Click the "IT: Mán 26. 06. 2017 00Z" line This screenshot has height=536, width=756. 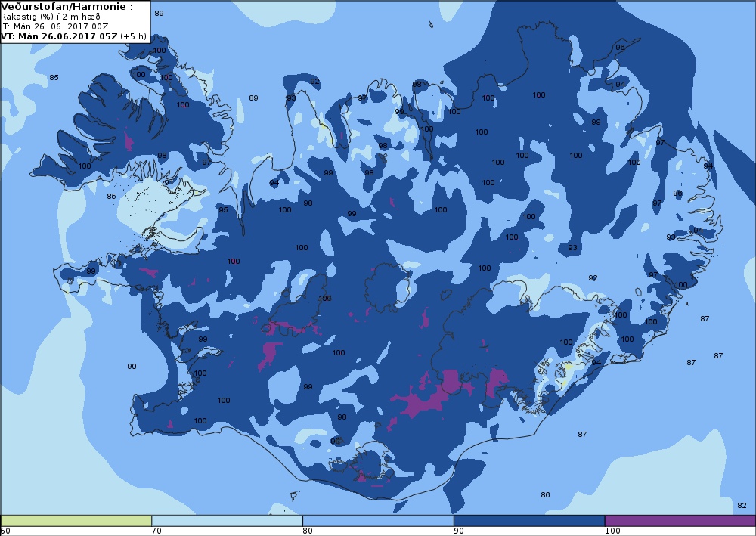(x=54, y=26)
